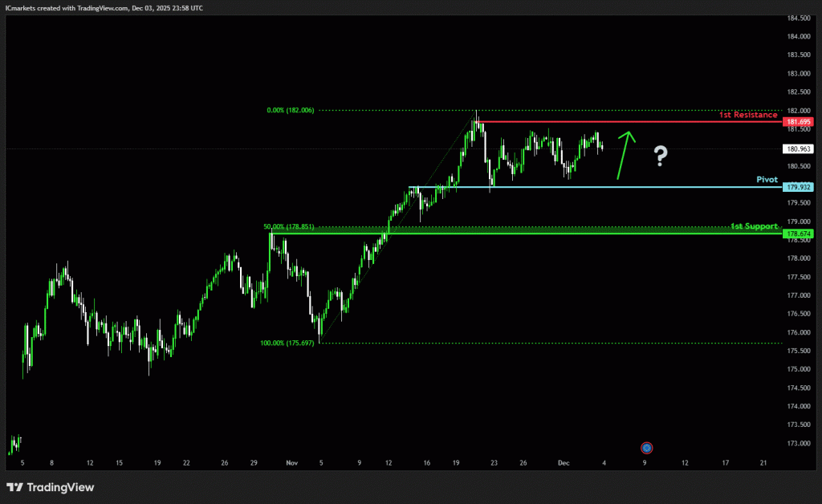
Task: Click the 184.500 price axis label
Action: coord(799,18)
